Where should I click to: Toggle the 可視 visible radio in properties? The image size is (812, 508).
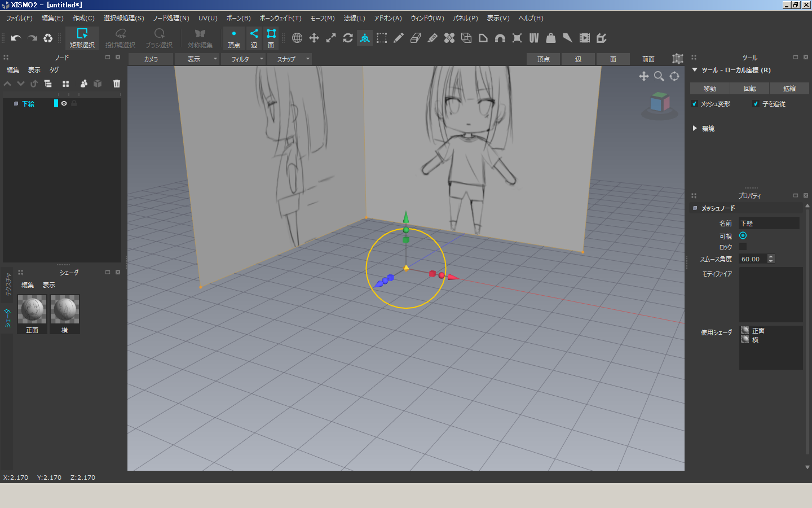pos(743,235)
